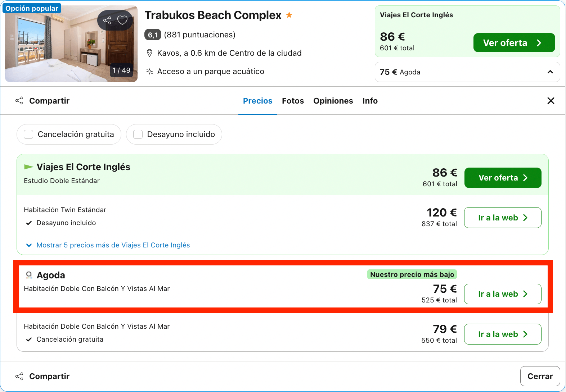The height and width of the screenshot is (392, 566).
Task: Click the share icon beside bottom Compartir
Action: pyautogui.click(x=19, y=376)
